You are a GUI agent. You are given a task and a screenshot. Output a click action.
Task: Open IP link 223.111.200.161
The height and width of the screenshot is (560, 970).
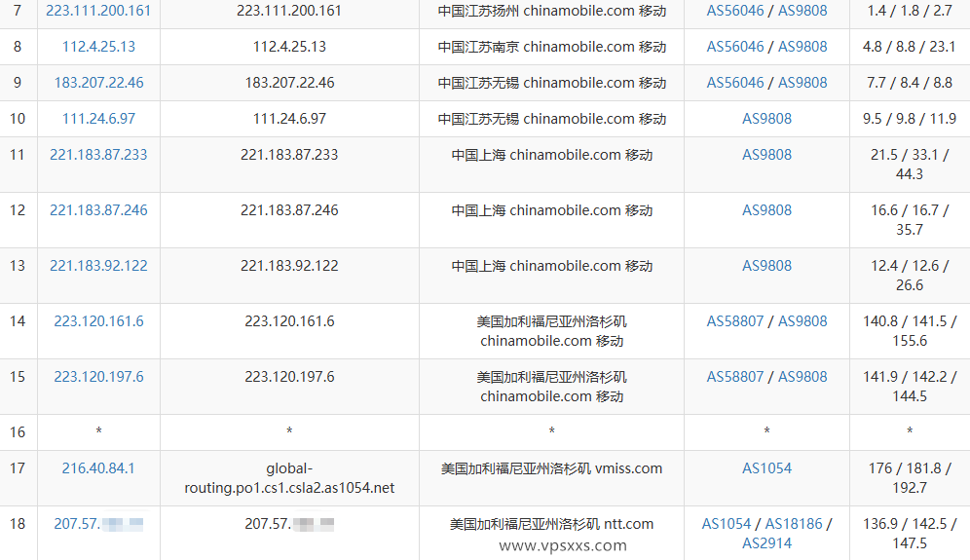(x=98, y=11)
